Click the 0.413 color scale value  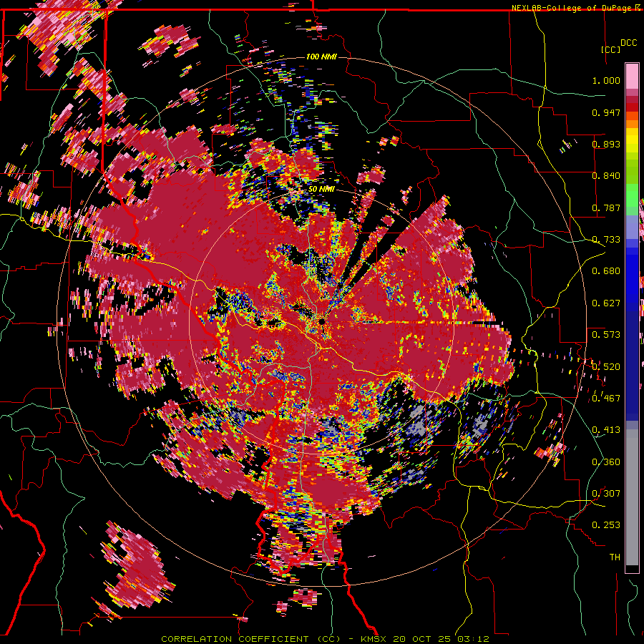tap(606, 430)
